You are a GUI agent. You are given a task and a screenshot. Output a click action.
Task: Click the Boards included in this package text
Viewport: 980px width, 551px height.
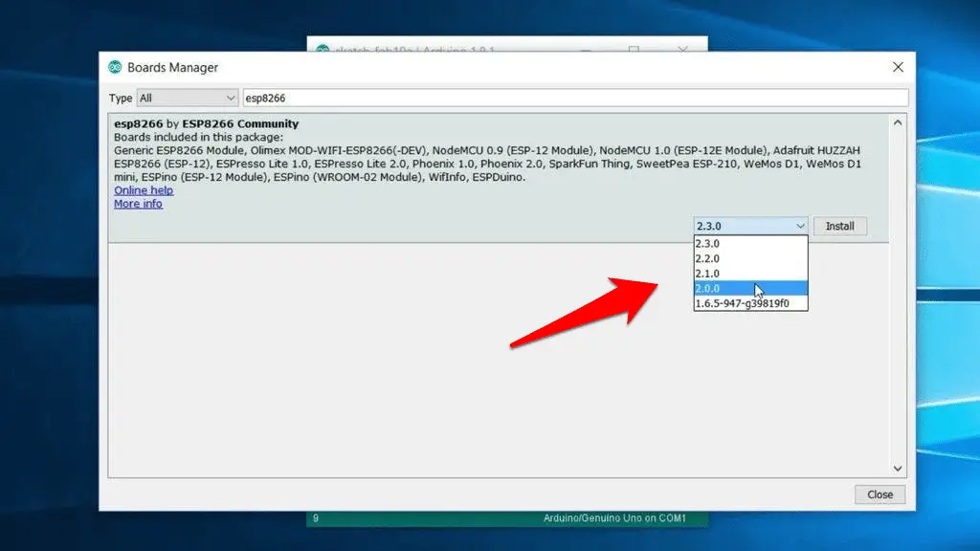click(198, 137)
